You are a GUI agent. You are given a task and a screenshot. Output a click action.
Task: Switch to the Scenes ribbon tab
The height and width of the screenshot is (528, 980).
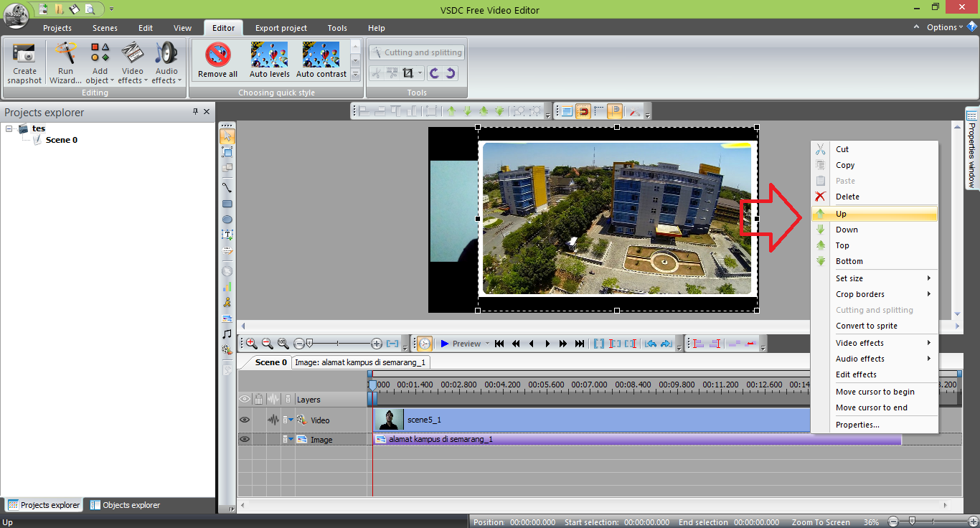coord(105,28)
